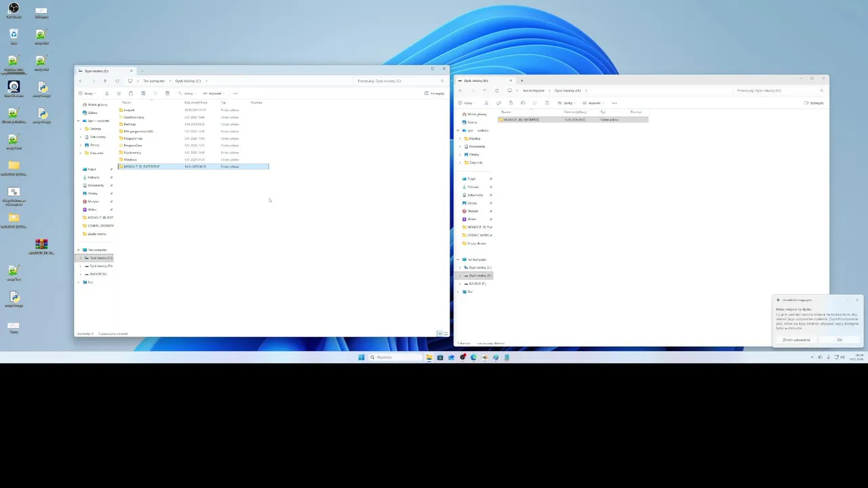The width and height of the screenshot is (868, 488).
Task: Click the Rename icon in C: drive window
Action: click(143, 94)
